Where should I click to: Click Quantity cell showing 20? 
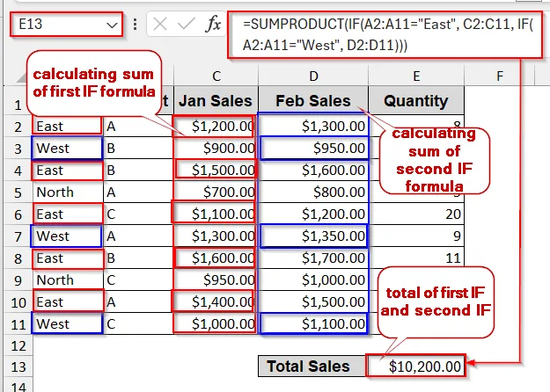coord(416,214)
